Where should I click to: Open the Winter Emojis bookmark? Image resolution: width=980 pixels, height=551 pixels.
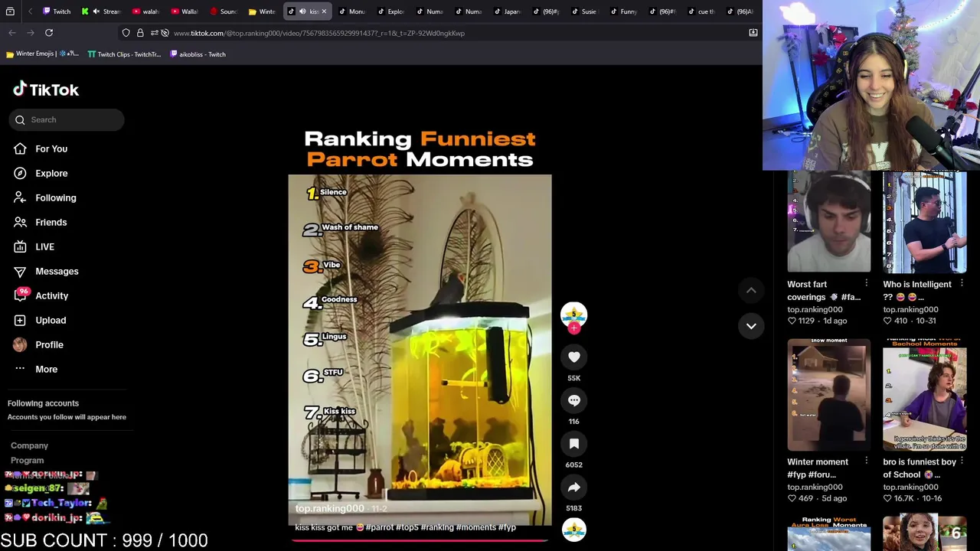click(x=42, y=54)
